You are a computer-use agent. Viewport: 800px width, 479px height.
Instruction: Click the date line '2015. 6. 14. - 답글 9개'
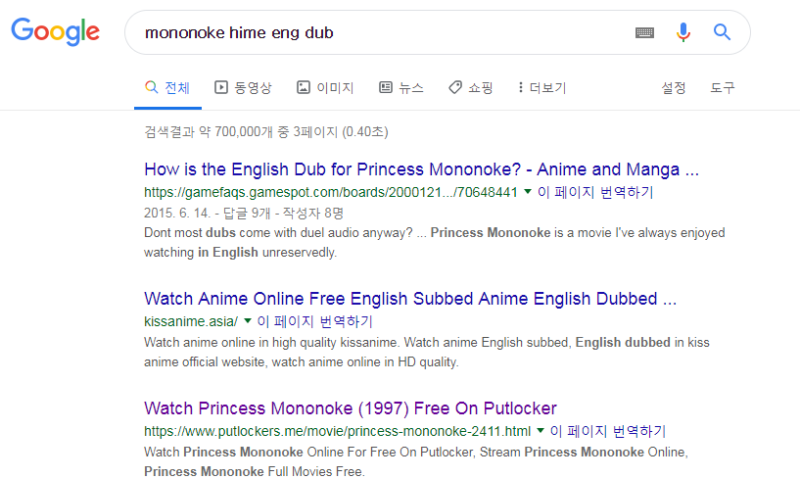[x=244, y=213]
